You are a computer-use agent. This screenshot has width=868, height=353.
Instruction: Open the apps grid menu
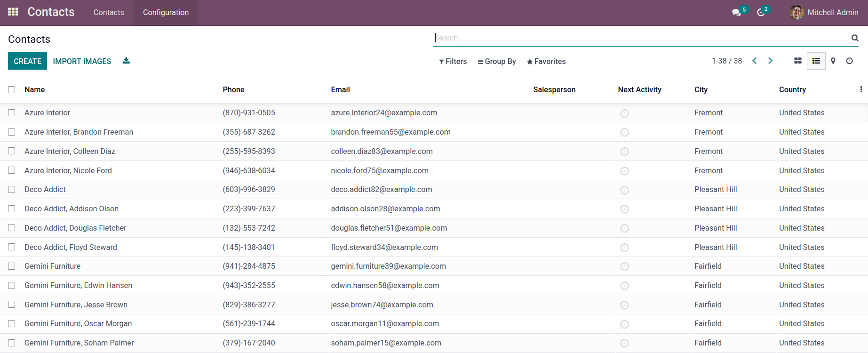coord(13,12)
